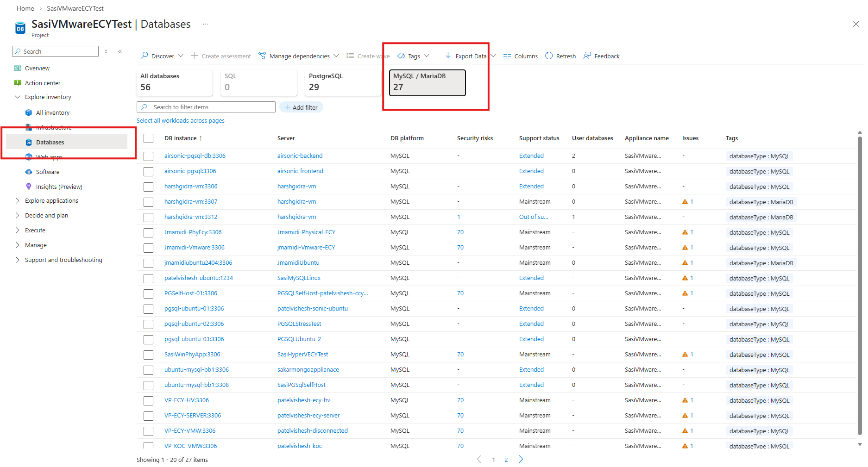This screenshot has height=467, width=868.
Task: Select the Databases icon in the sidebar
Action: (x=29, y=142)
